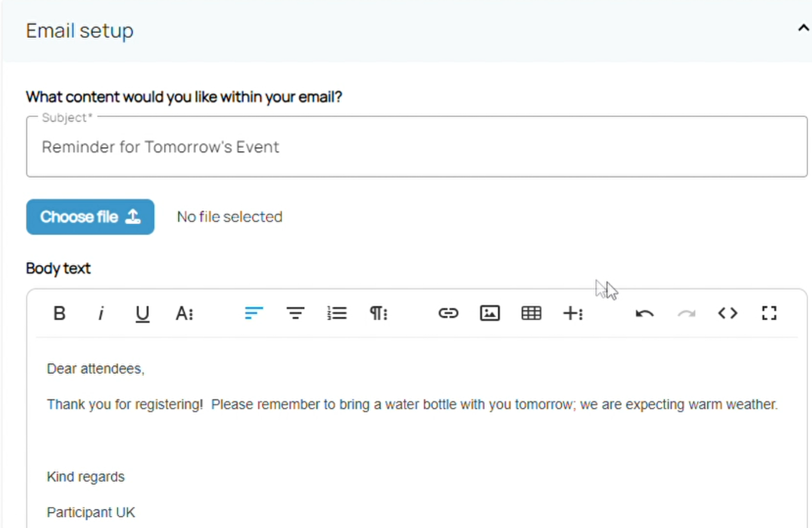This screenshot has width=812, height=528.
Task: Open the font size options
Action: click(x=184, y=313)
